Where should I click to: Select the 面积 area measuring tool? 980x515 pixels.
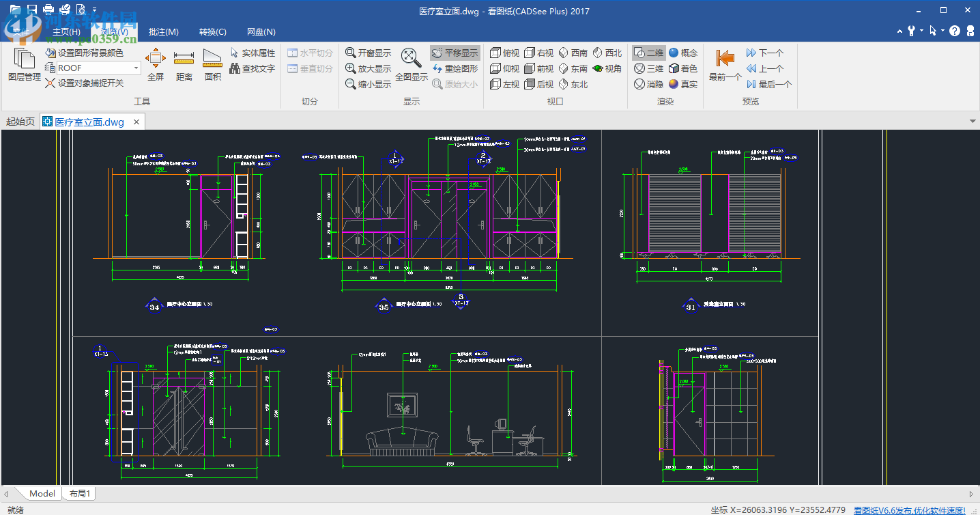[213, 64]
